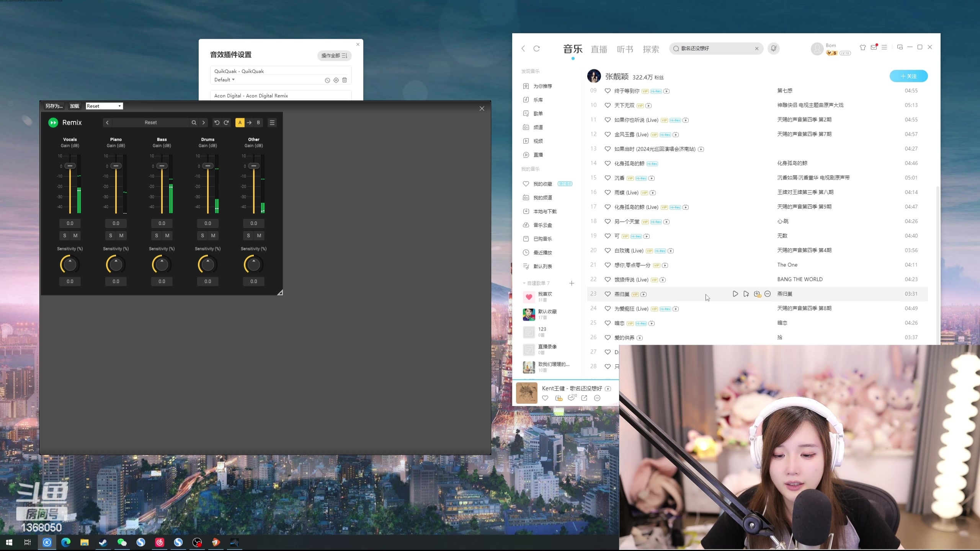Favorite the song 终于等到你
This screenshot has height=551, width=980.
tap(608, 91)
